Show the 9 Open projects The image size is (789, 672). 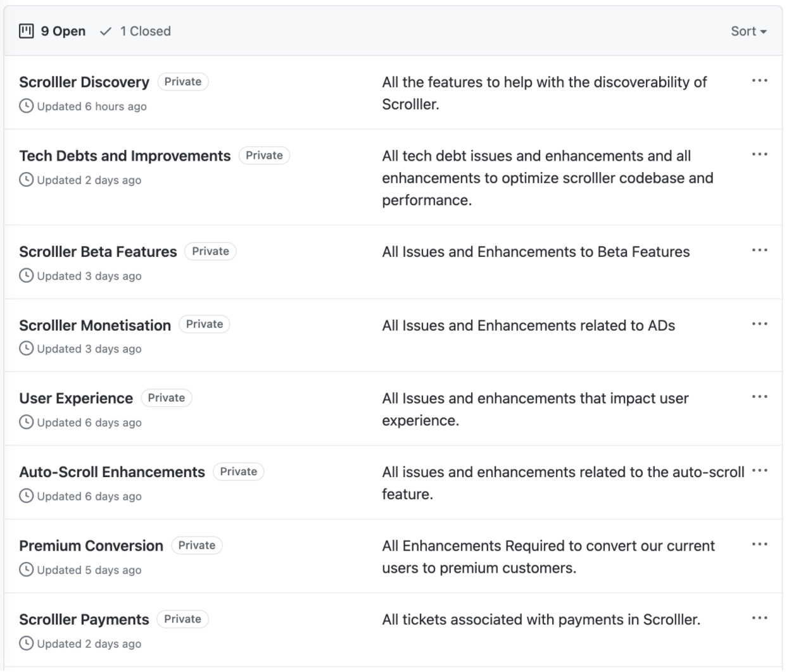tap(53, 31)
